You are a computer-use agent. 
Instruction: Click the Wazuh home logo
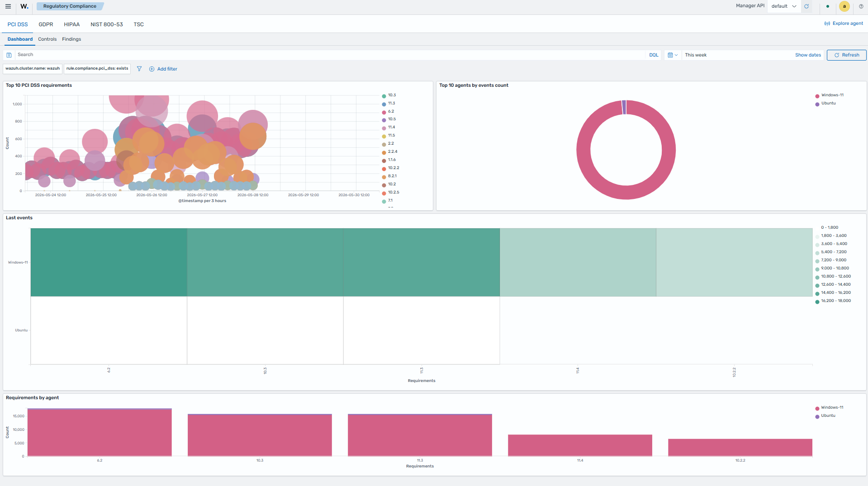pyautogui.click(x=24, y=6)
